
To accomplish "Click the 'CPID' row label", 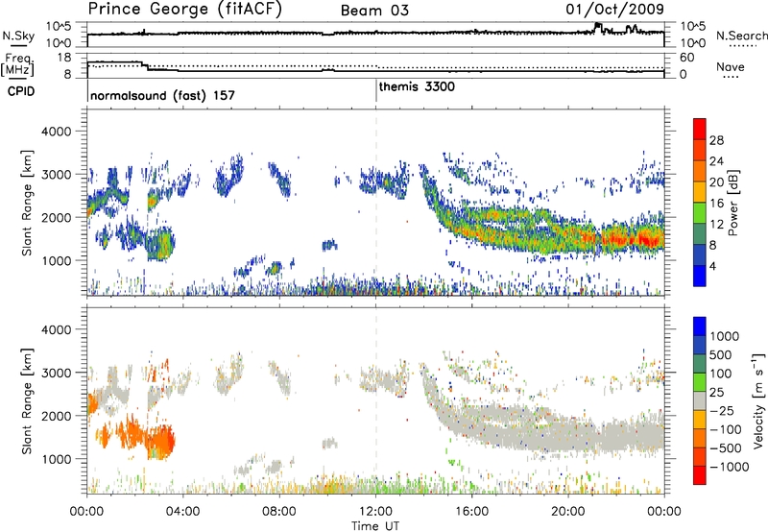I will point(21,91).
